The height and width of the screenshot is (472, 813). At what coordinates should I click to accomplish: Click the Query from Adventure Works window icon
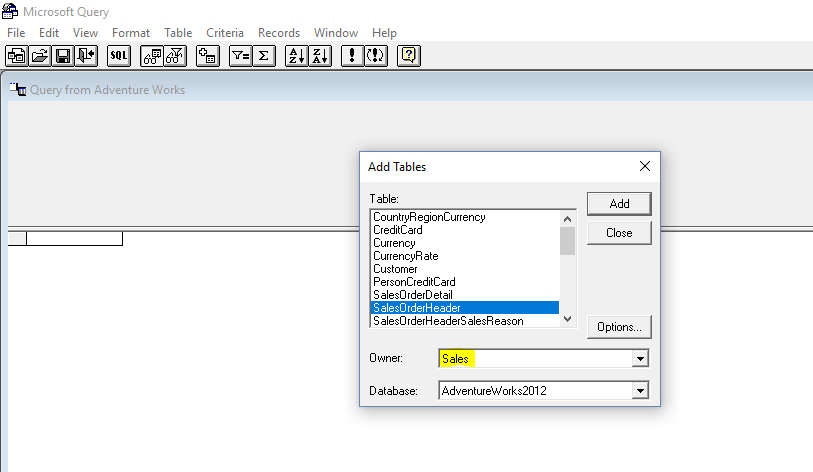coord(18,90)
